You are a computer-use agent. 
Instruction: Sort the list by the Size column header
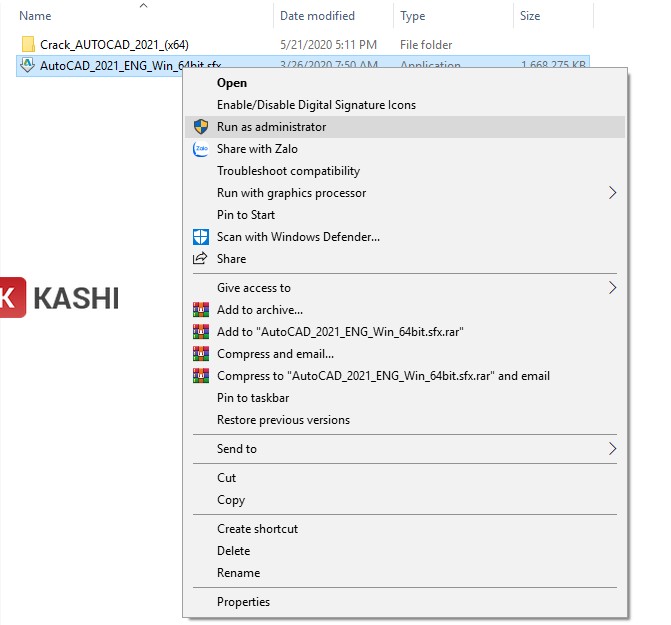tap(530, 16)
